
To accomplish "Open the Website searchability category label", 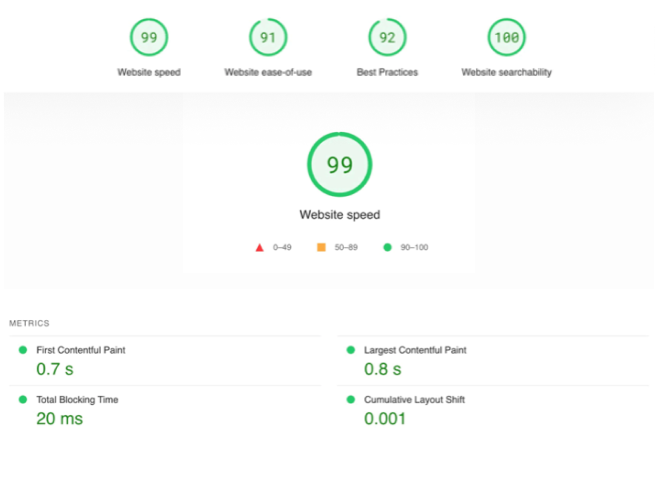I will (506, 72).
